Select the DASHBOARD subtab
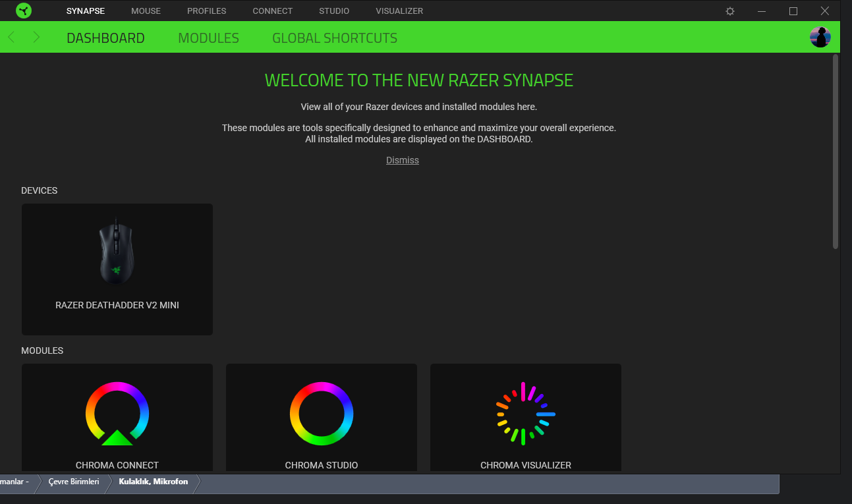Screen dimensions: 852x504 click(105, 38)
